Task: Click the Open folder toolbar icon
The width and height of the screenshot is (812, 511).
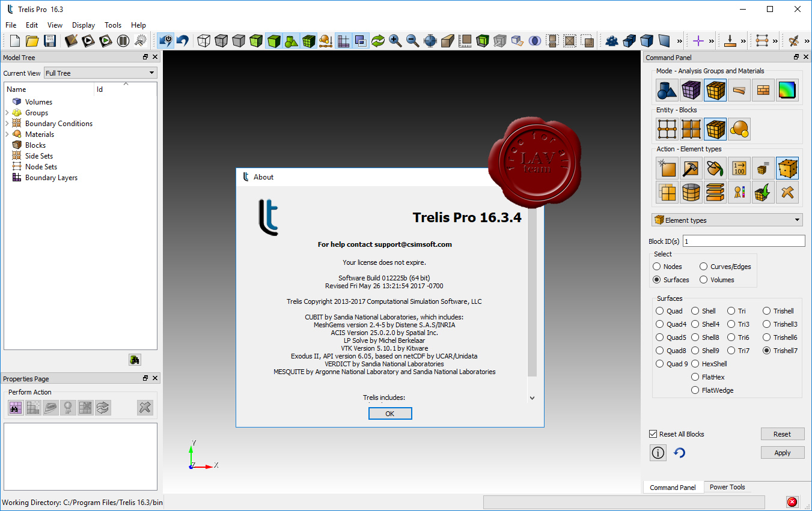Action: point(32,41)
